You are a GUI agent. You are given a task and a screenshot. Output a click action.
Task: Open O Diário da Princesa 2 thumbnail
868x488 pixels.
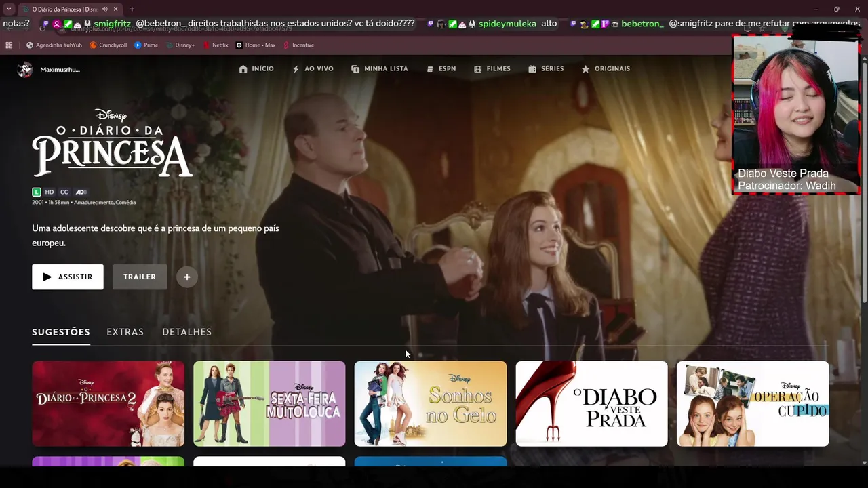click(108, 403)
